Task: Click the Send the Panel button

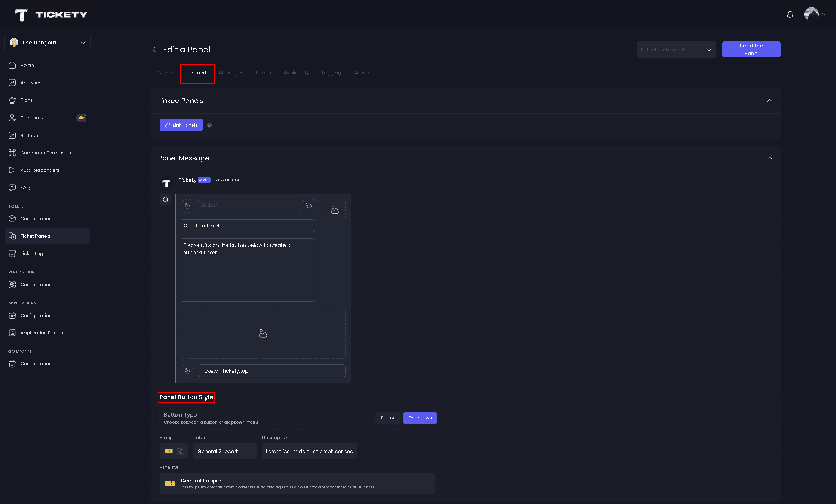Action: coord(751,50)
